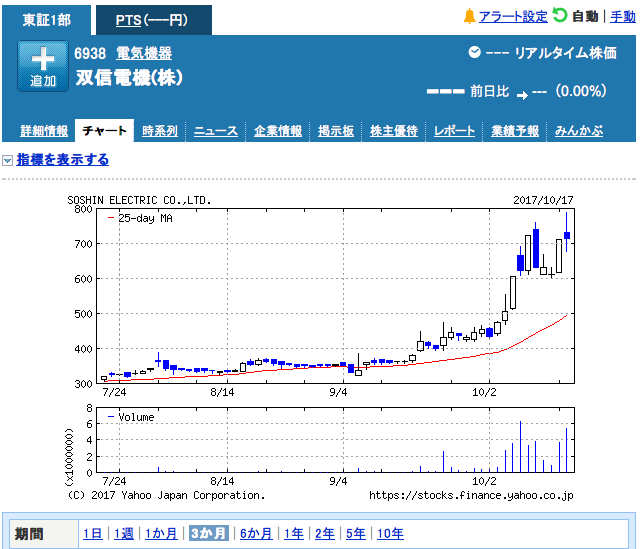Set chart period to 1日
Screen dimensions: 642x549
click(93, 533)
